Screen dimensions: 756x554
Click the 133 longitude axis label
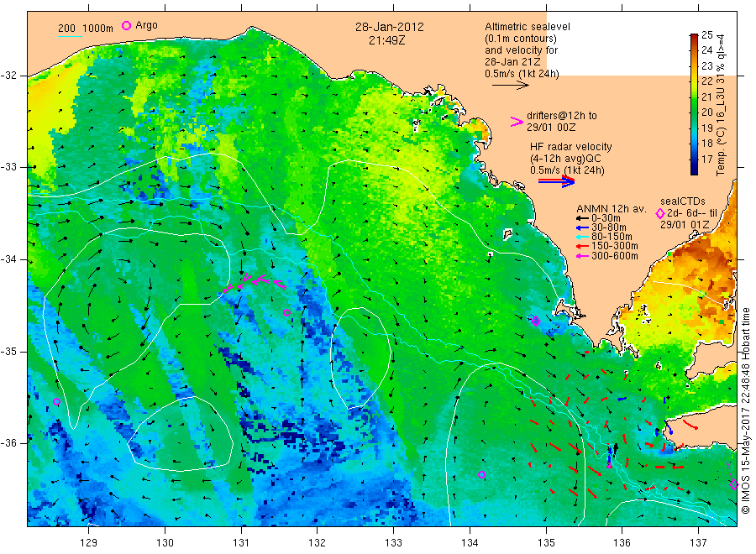(393, 543)
